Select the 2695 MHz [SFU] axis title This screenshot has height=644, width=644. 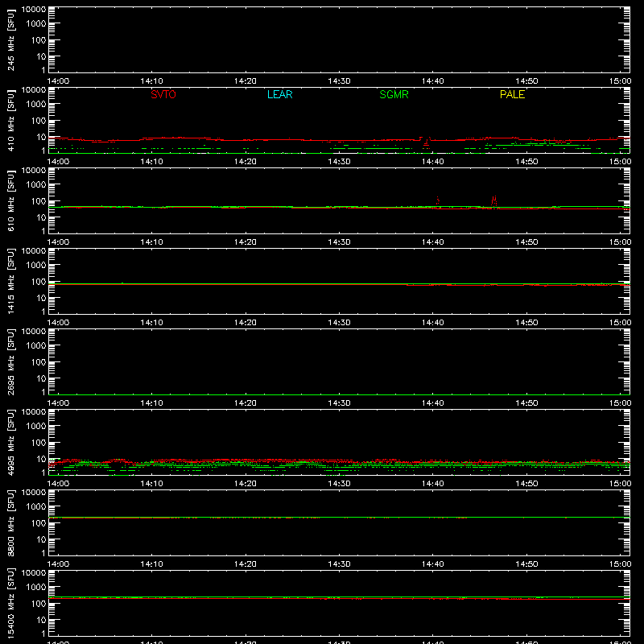coord(11,362)
